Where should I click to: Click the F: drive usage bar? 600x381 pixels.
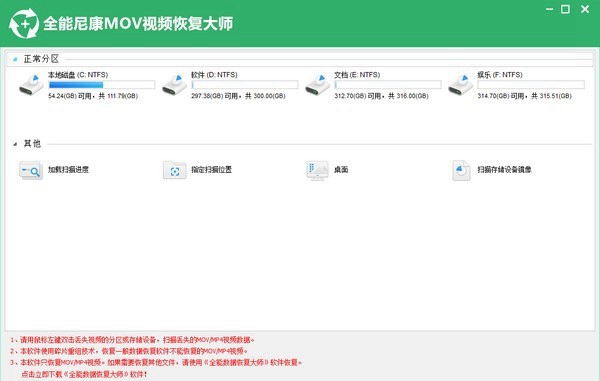531,85
